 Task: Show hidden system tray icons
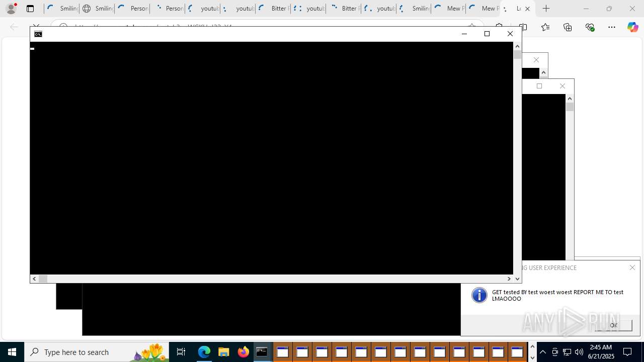[x=543, y=352]
